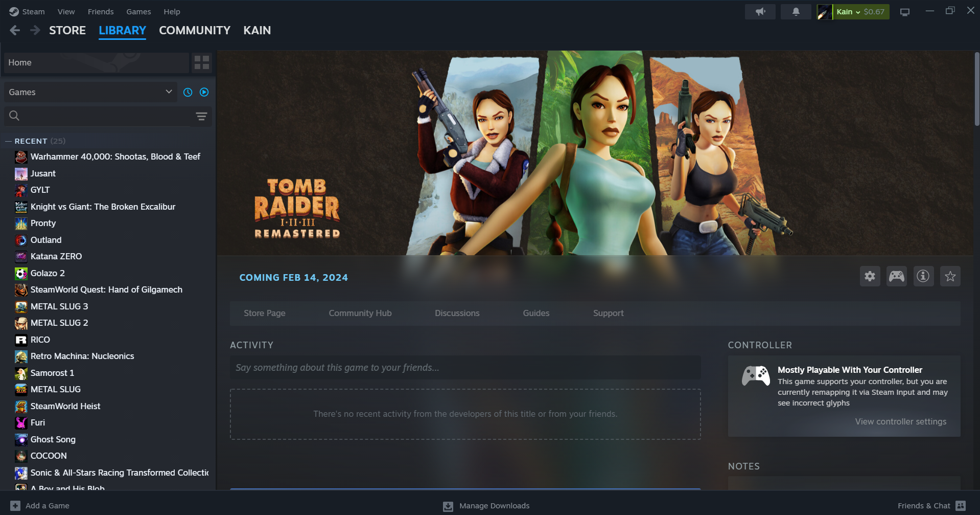The image size is (980, 515).
Task: Click the Furi game icon
Action: (21, 423)
